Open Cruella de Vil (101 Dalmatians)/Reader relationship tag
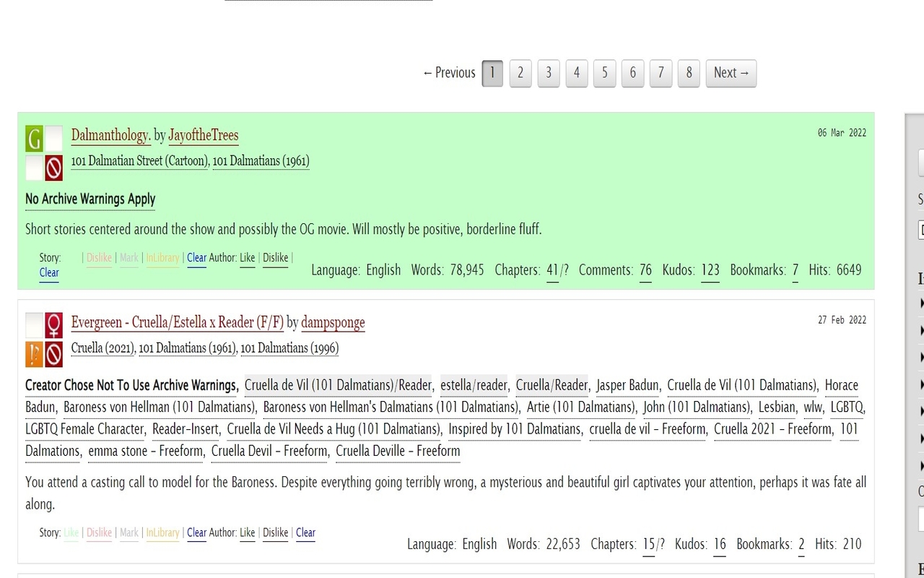Screen dimensions: 924x578 [338, 385]
